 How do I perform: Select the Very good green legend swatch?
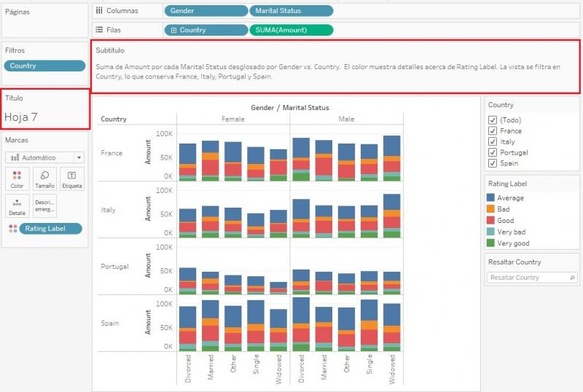click(x=491, y=243)
